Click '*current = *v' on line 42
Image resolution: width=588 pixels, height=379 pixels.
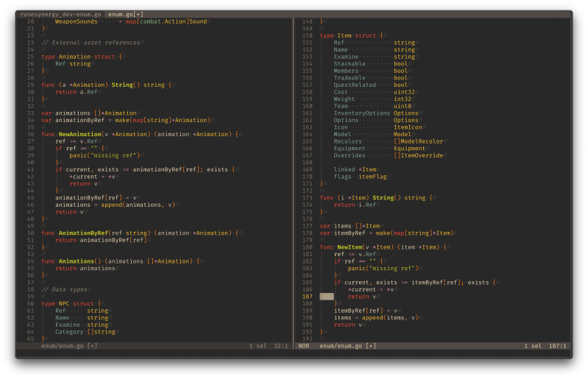pos(92,177)
